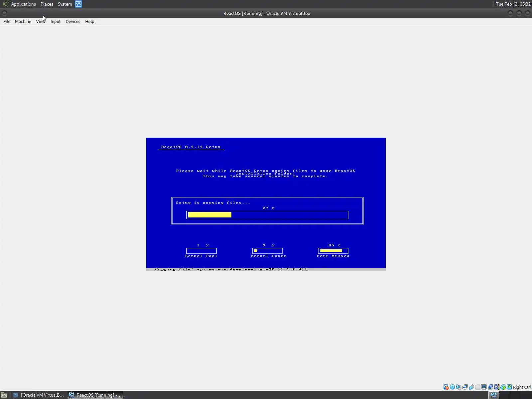Open the Help menu
Screen dimensions: 532x399
click(89, 22)
